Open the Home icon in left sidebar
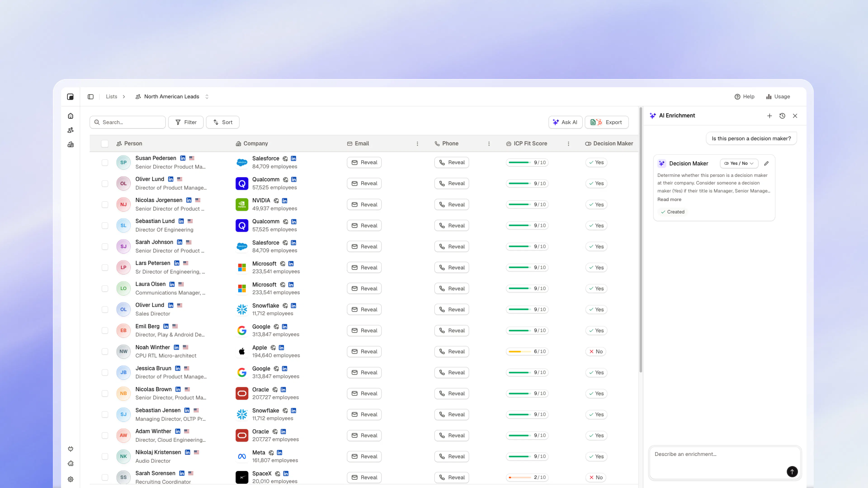This screenshot has height=488, width=868. tap(71, 116)
